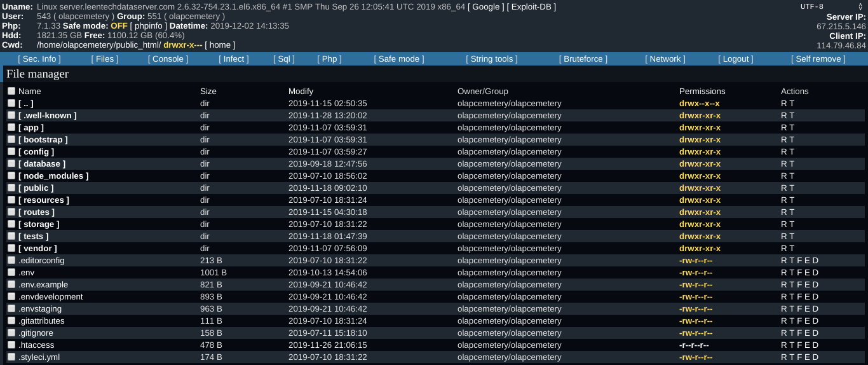Click the Permissions column header

702,91
